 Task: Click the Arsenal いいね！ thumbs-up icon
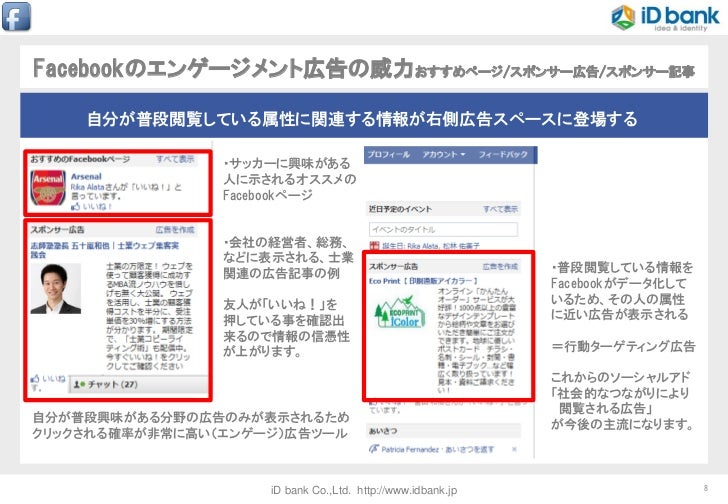coord(75,207)
